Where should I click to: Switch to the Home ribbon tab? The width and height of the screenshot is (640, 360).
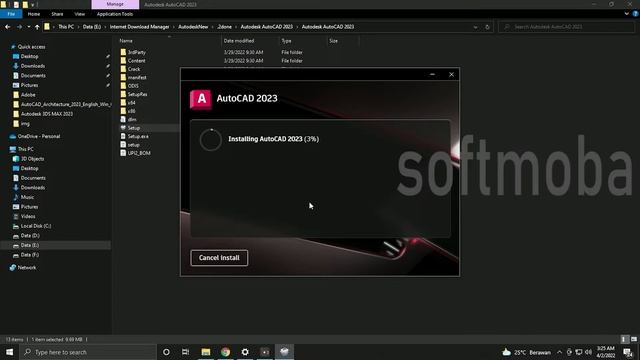34,14
